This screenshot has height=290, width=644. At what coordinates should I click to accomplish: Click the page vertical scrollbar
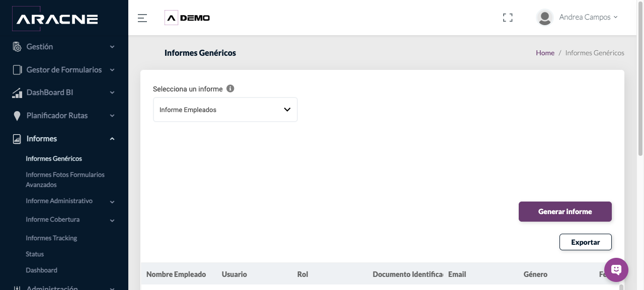point(640,78)
